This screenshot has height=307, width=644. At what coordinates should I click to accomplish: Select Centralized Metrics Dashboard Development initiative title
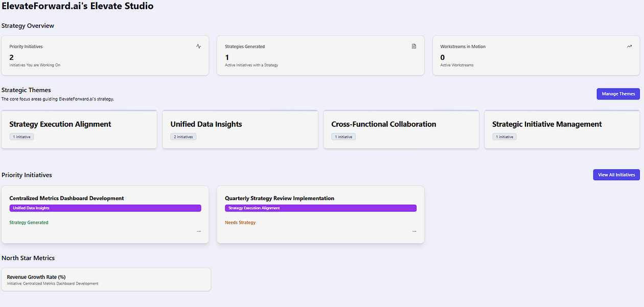tap(66, 198)
